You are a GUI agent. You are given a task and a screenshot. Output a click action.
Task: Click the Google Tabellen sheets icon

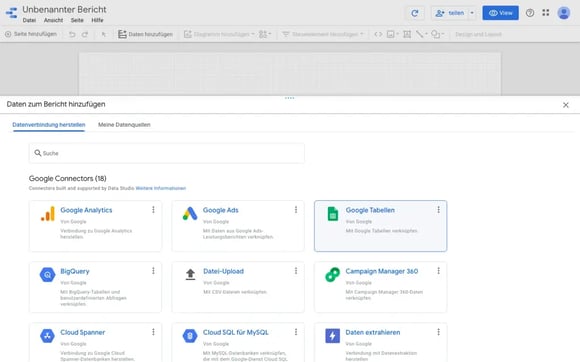333,214
